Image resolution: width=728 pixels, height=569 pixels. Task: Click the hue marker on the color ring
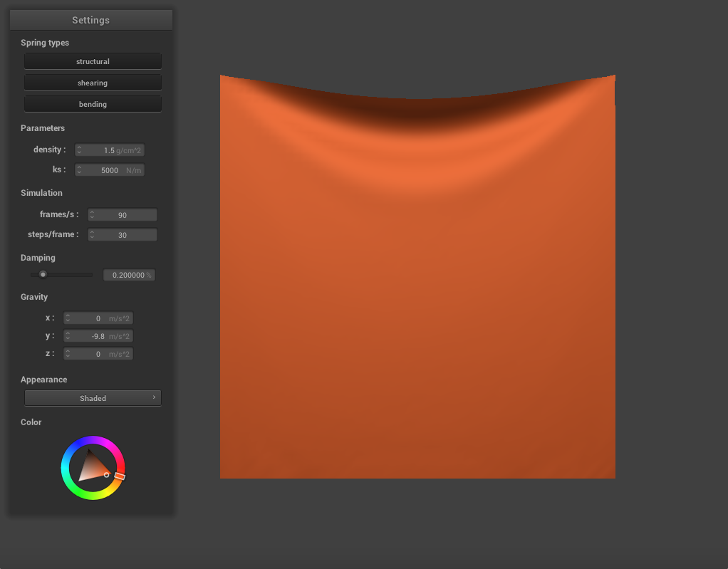[x=120, y=476]
